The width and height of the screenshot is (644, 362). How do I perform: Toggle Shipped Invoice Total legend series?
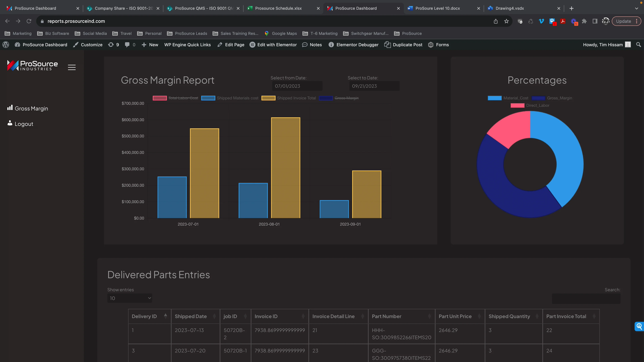288,98
